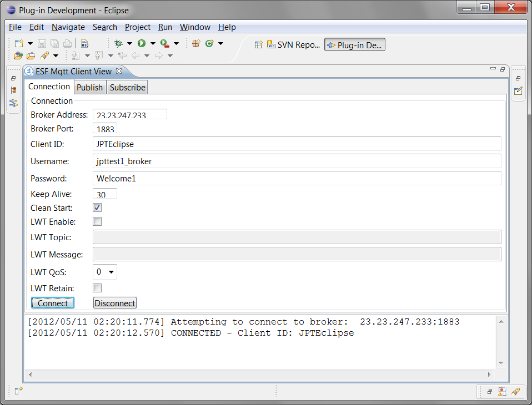This screenshot has height=405, width=532.
Task: Click the status bar new fast view icon
Action: click(18, 391)
